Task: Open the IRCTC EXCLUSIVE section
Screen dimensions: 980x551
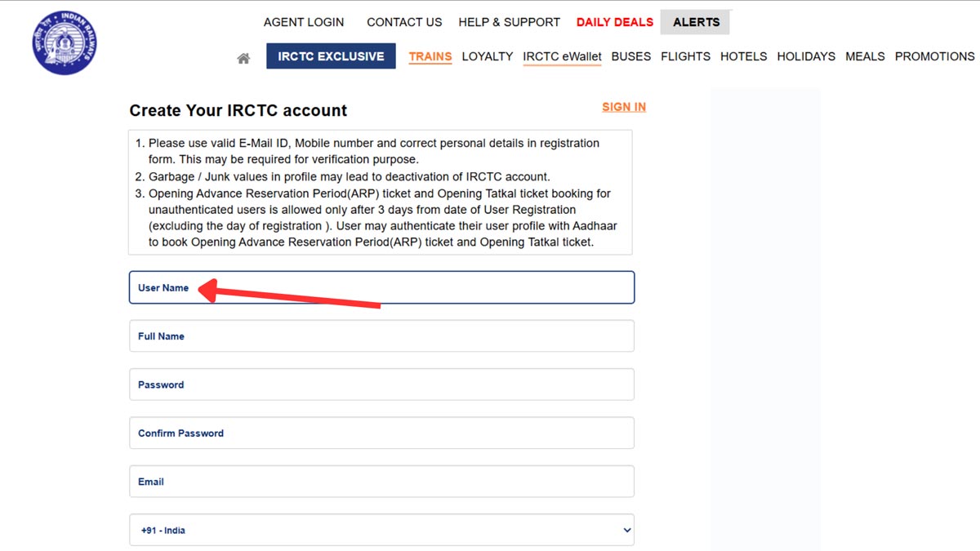Action: pyautogui.click(x=331, y=56)
